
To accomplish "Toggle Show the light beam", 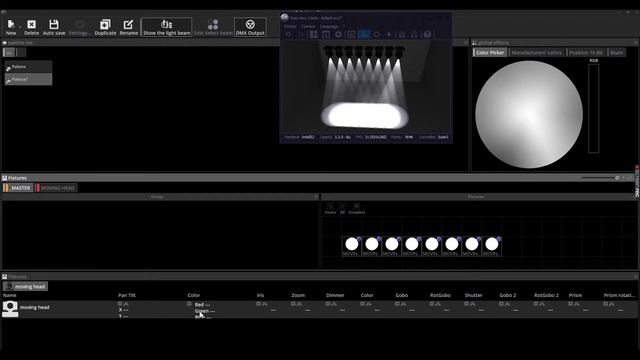I will [167, 27].
